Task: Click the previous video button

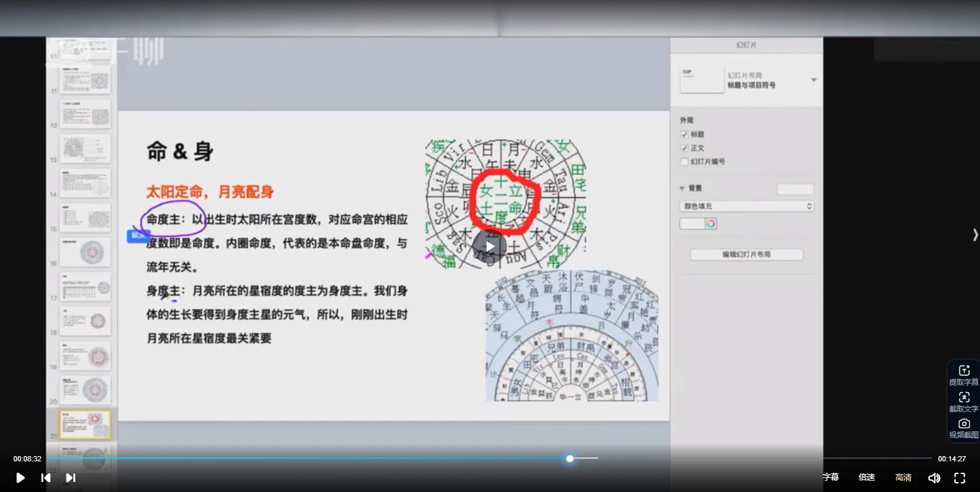Action: 46,477
